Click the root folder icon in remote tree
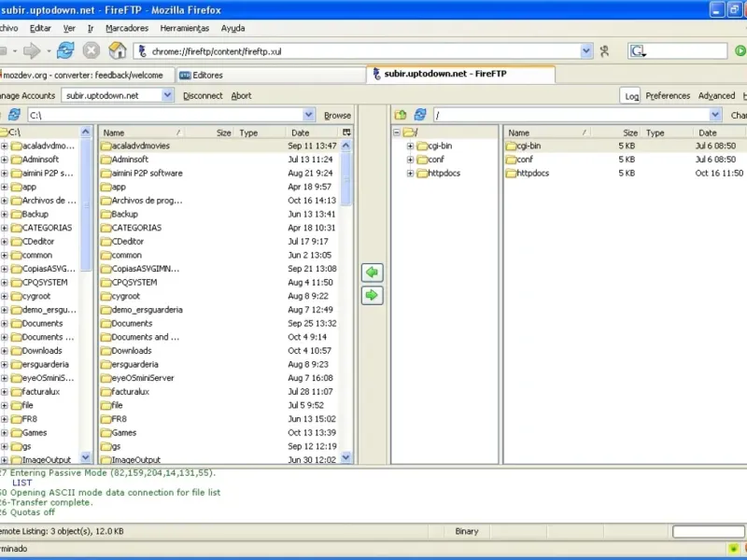The height and width of the screenshot is (560, 747). coord(409,132)
